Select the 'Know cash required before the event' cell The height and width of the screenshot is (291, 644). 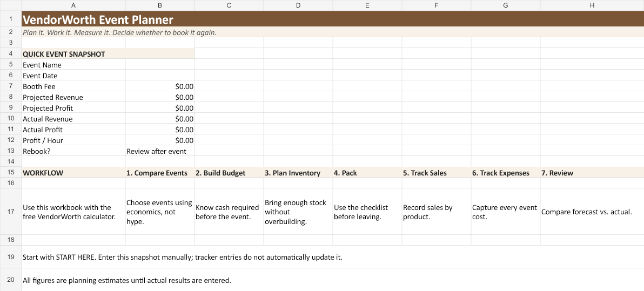[229, 212]
